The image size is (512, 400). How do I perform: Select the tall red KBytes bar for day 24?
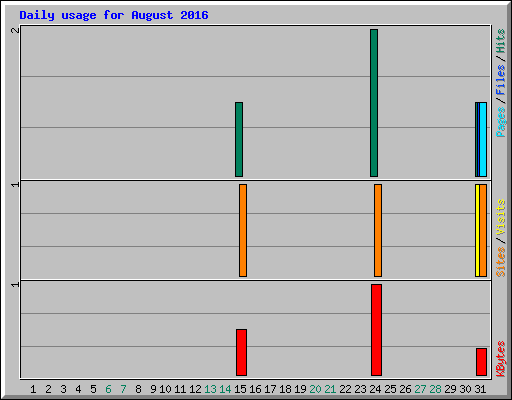pyautogui.click(x=377, y=330)
